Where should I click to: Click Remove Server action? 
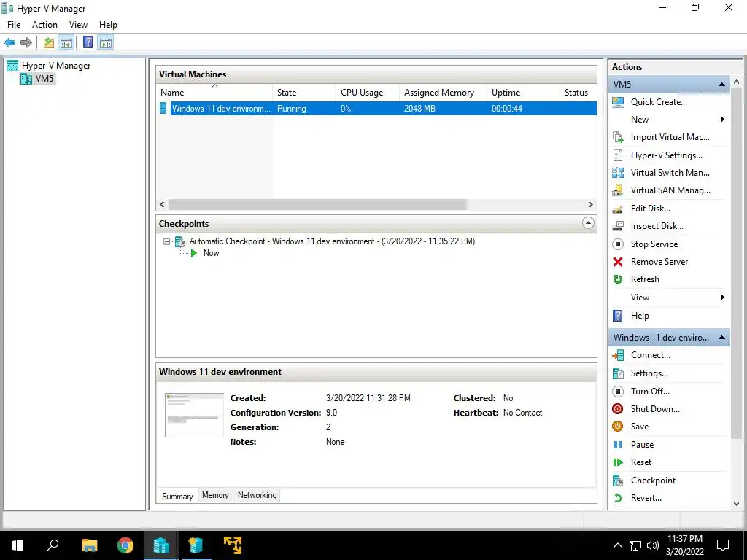coord(659,262)
